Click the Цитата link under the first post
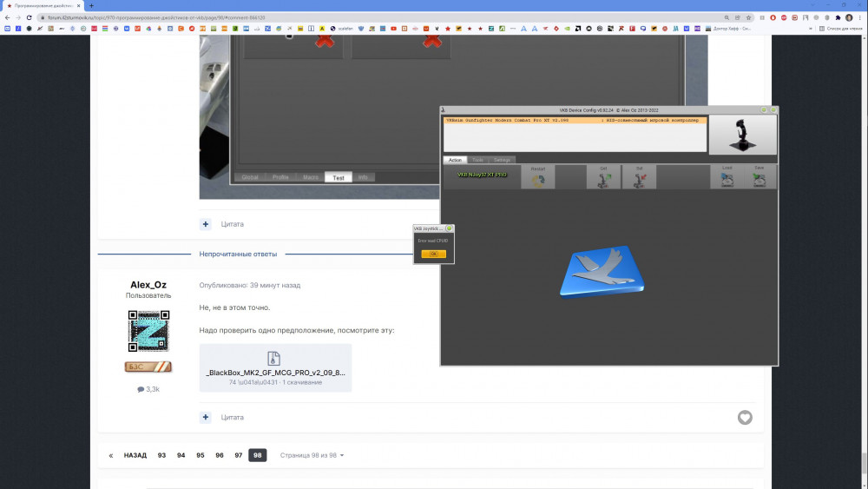This screenshot has height=489, width=868. (x=232, y=224)
